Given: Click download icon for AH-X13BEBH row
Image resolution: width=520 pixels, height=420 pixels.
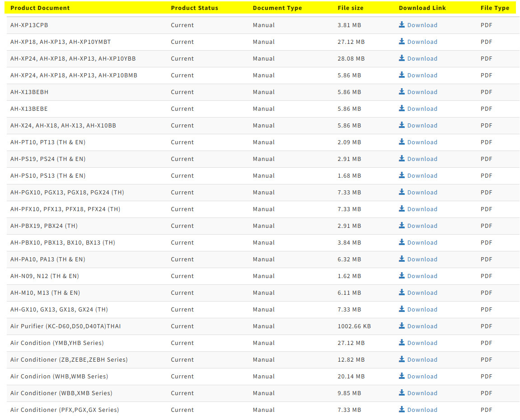Looking at the screenshot, I should pos(402,92).
